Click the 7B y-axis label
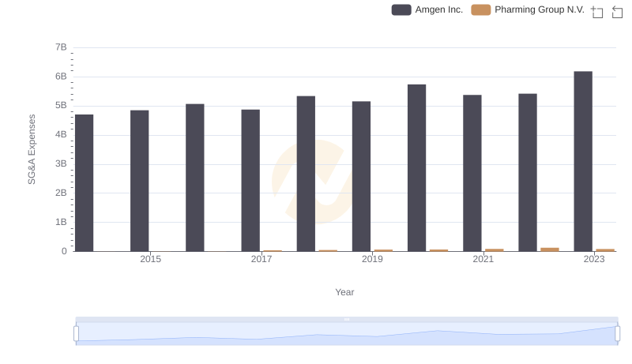The height and width of the screenshot is (364, 632). 60,47
